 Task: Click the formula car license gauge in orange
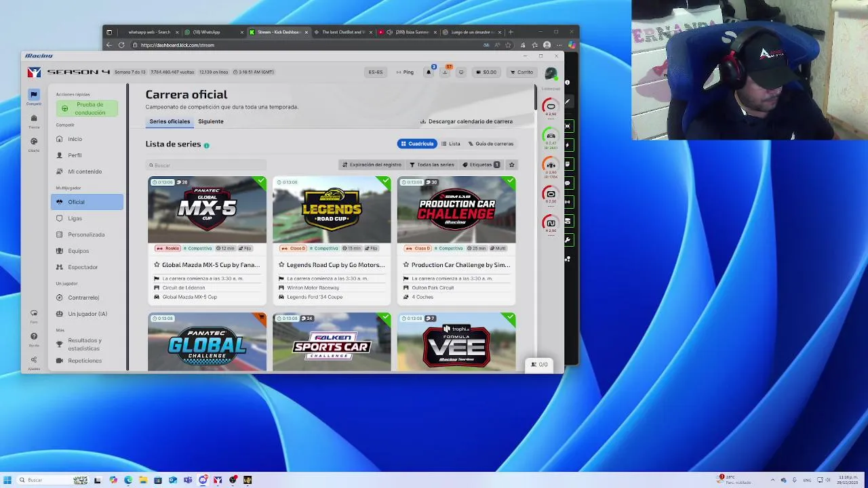click(x=551, y=167)
